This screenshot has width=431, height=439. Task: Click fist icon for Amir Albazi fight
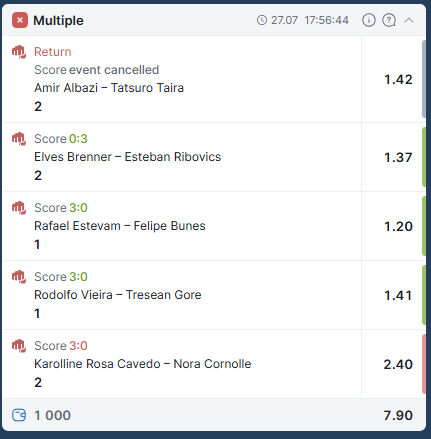(19, 52)
